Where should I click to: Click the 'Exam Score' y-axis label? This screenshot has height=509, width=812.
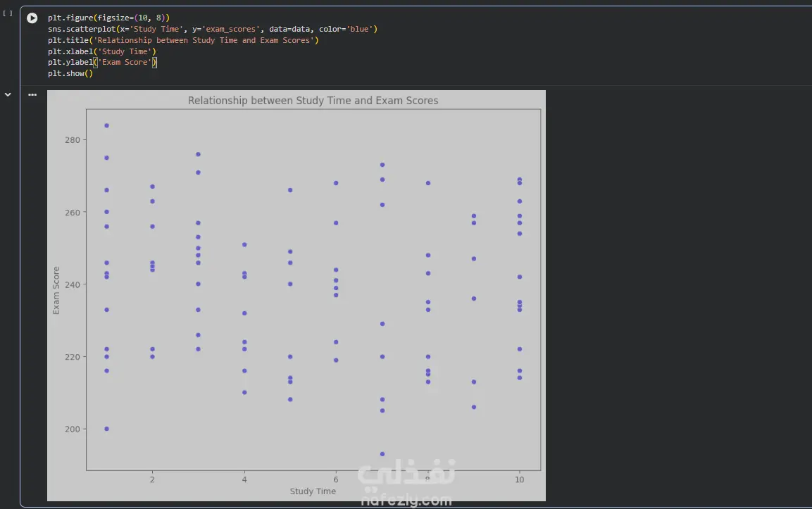point(56,291)
